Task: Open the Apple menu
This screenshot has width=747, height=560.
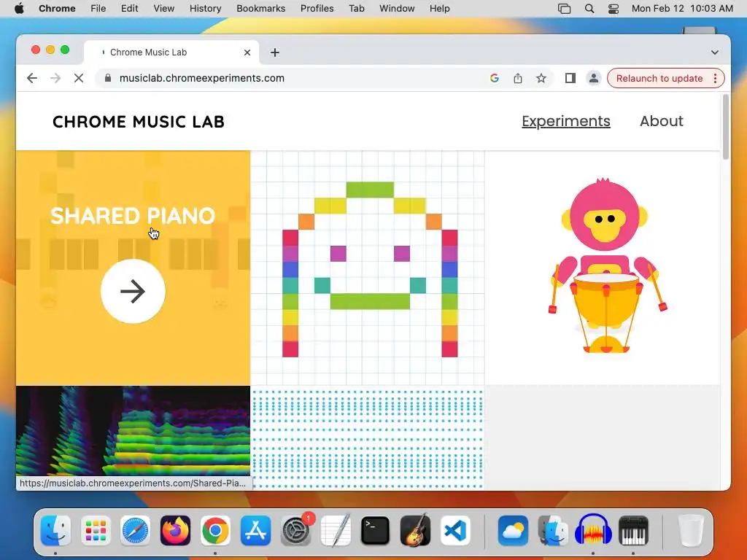Action: [x=19, y=9]
